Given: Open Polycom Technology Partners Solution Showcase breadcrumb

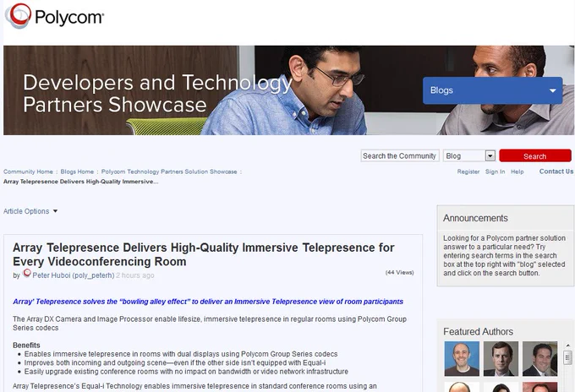Looking at the screenshot, I should pyautogui.click(x=169, y=171).
